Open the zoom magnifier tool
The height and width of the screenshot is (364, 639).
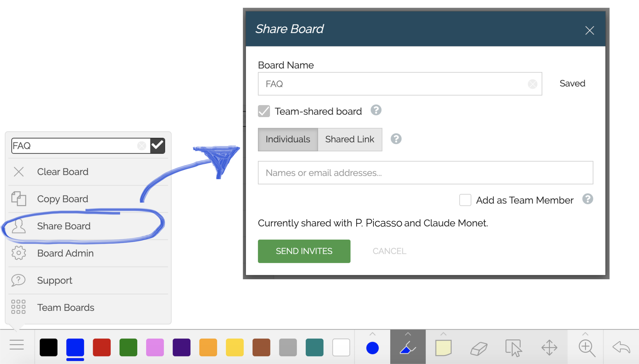pos(586,348)
